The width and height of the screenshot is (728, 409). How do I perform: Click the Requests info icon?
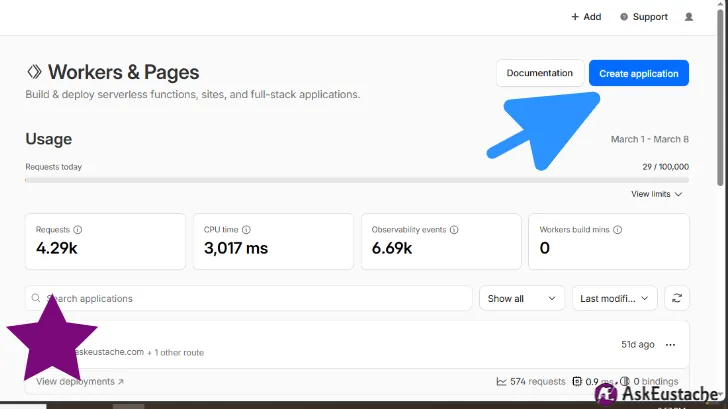tap(78, 230)
